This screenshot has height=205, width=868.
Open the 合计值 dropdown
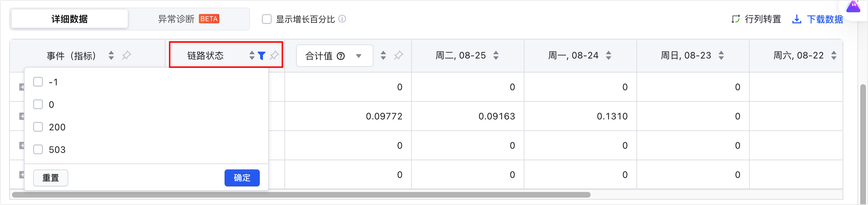[335, 56]
